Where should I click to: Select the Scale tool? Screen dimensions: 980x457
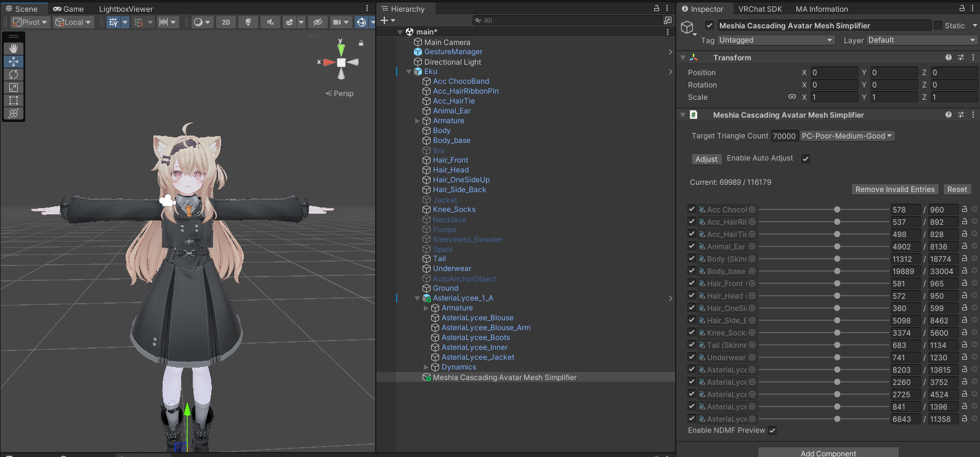[14, 87]
